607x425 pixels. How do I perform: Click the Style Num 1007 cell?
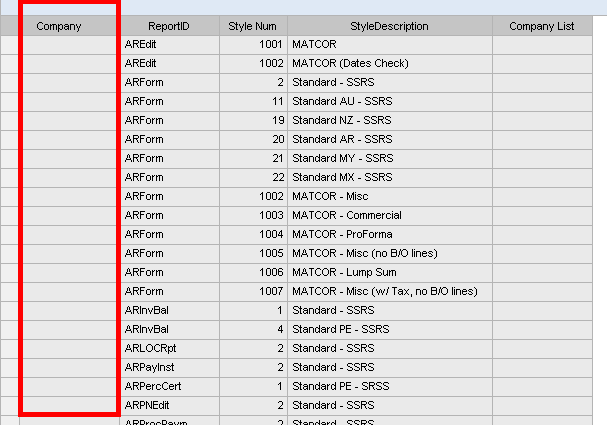pyautogui.click(x=254, y=291)
